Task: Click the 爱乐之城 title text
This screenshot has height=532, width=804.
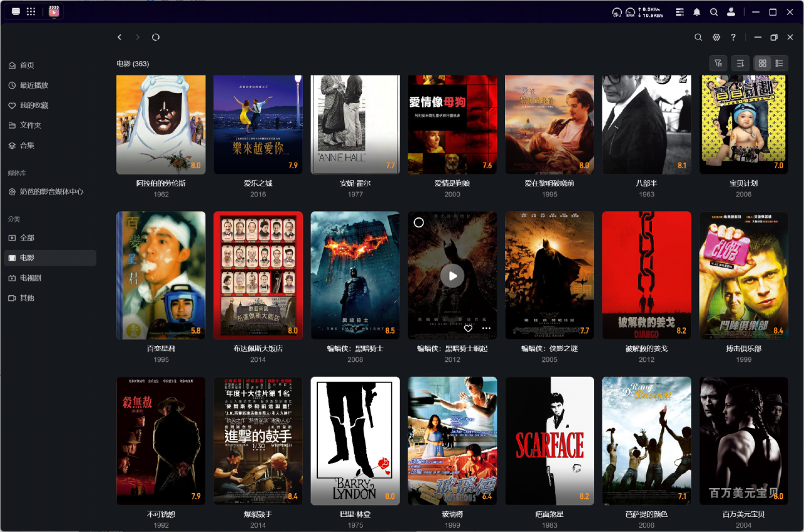Action: (x=258, y=183)
